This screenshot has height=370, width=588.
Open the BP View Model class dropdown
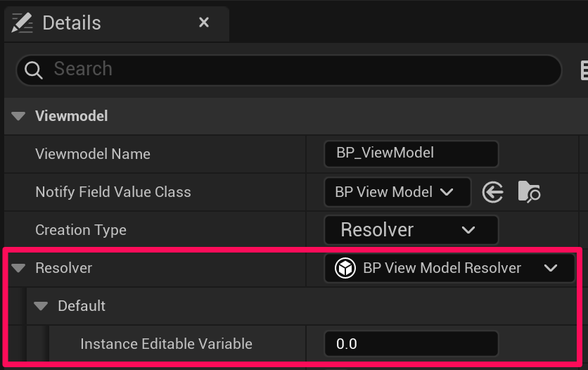(x=397, y=192)
